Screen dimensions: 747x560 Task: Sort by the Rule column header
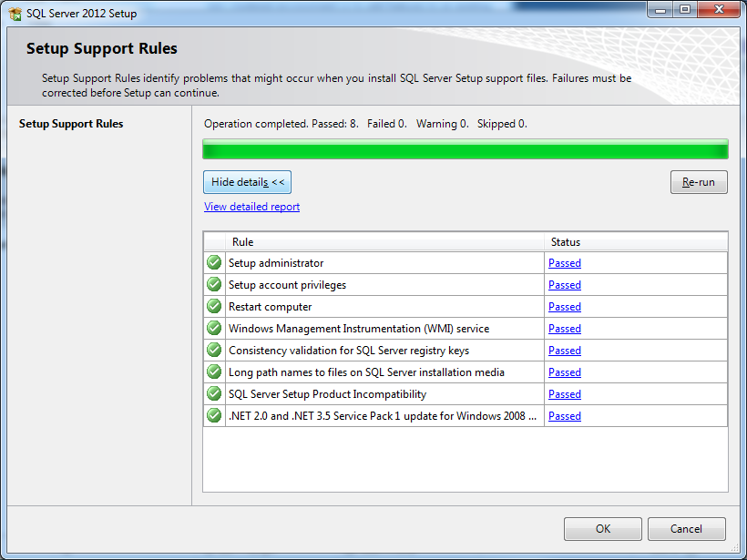pyautogui.click(x=385, y=242)
